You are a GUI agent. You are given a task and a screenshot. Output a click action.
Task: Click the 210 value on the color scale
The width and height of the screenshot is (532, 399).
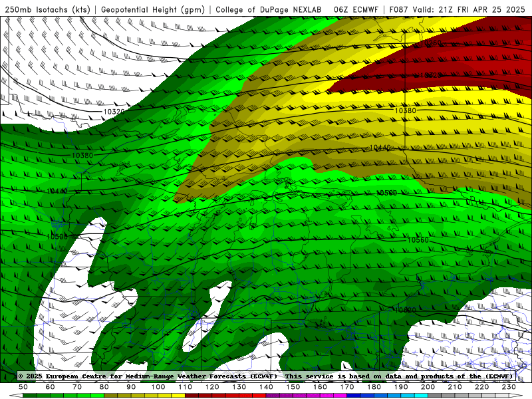point(455,387)
